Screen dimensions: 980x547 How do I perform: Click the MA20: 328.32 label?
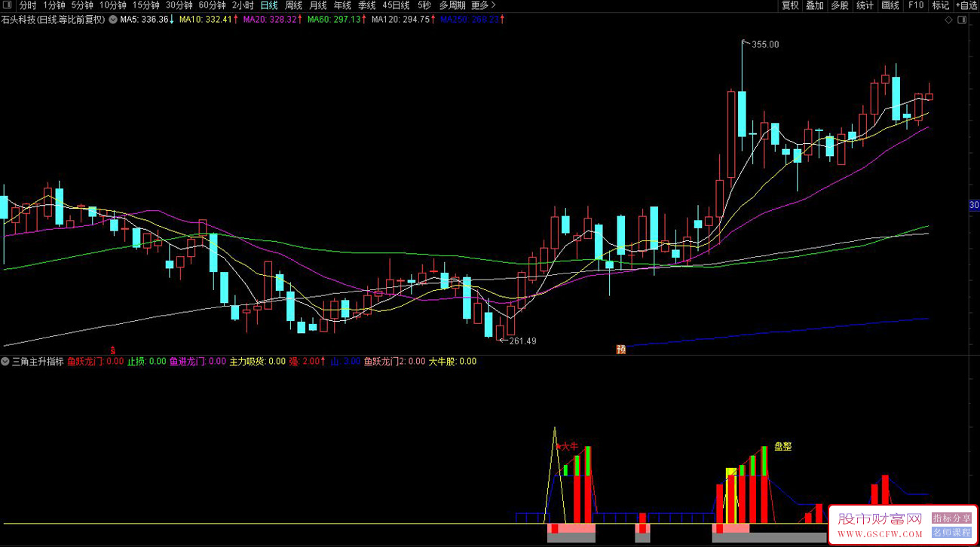tap(272, 20)
